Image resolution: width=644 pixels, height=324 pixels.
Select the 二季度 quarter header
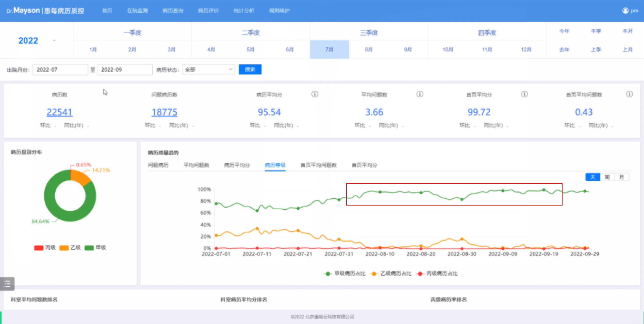tap(251, 32)
